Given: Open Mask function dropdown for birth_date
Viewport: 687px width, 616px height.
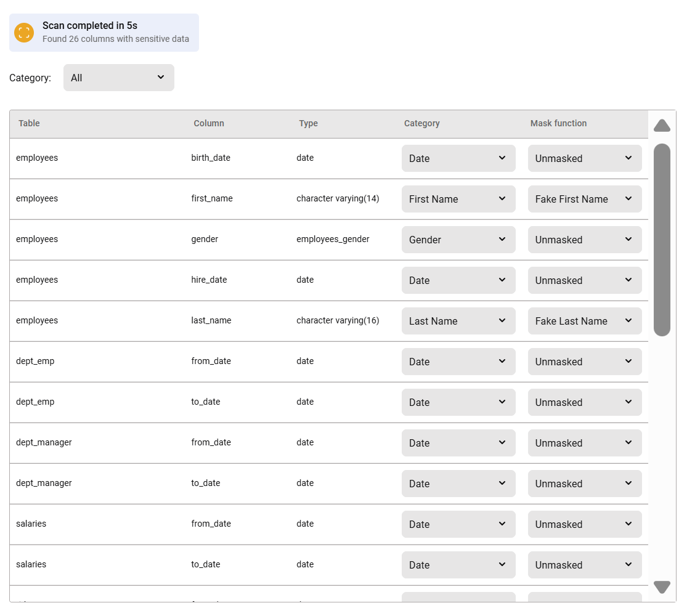Looking at the screenshot, I should pos(584,158).
